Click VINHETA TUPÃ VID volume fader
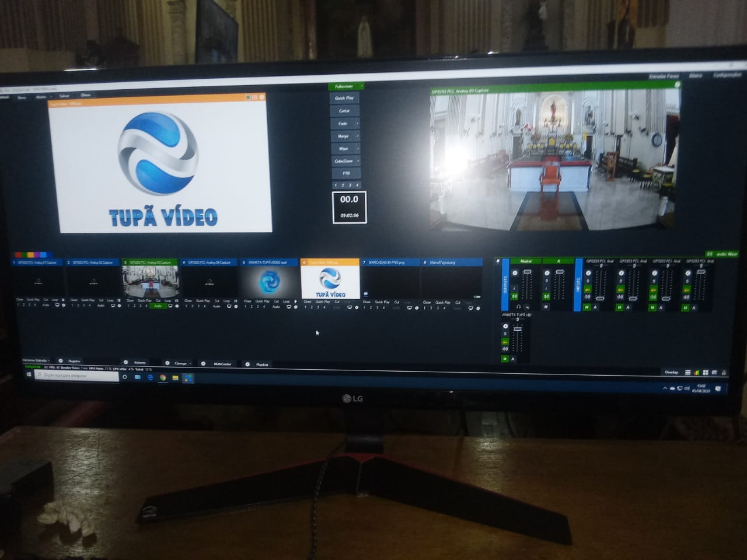Viewport: 747px width, 560px height. click(x=518, y=328)
